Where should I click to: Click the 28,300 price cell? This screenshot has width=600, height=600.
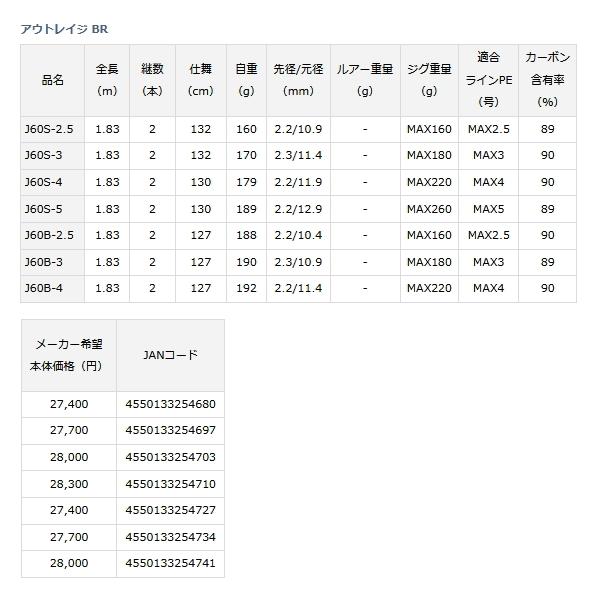point(69,484)
